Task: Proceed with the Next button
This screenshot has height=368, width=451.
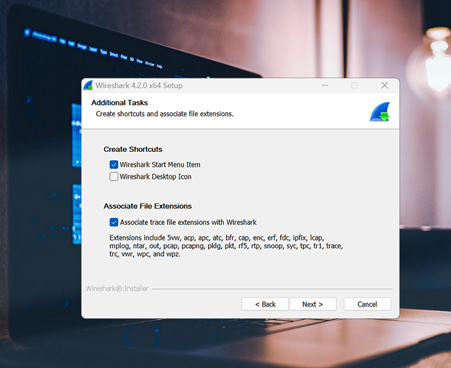Action: pos(313,304)
